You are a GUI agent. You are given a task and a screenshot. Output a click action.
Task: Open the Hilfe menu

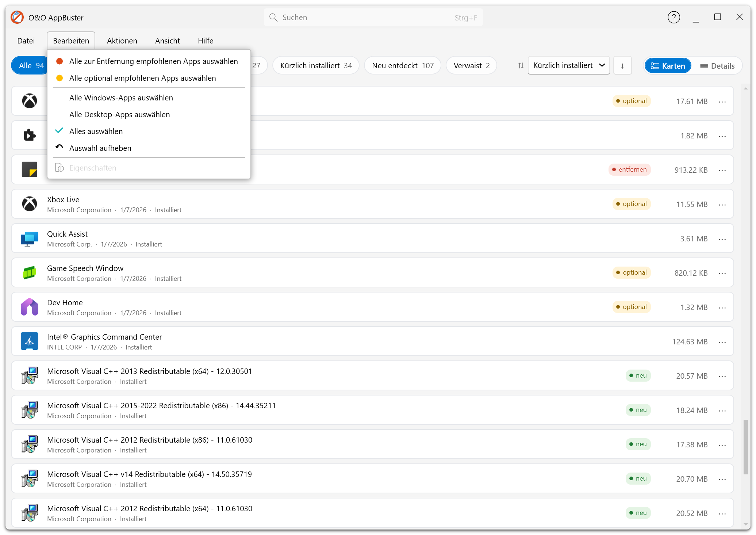(x=206, y=41)
